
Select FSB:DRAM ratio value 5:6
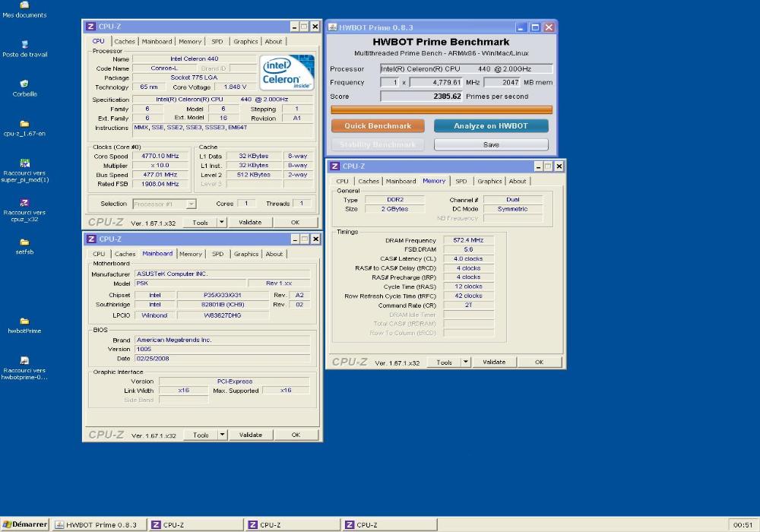pos(468,249)
